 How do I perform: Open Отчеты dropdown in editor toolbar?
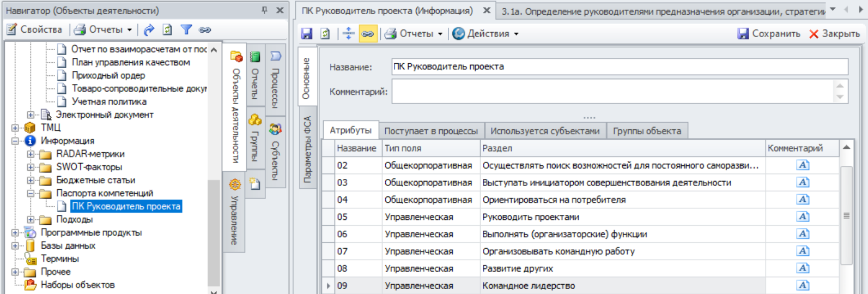(414, 34)
